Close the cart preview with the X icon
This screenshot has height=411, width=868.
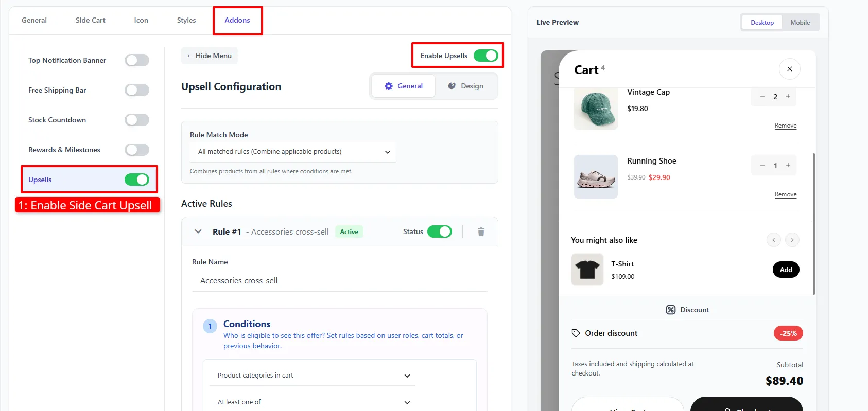click(x=789, y=69)
